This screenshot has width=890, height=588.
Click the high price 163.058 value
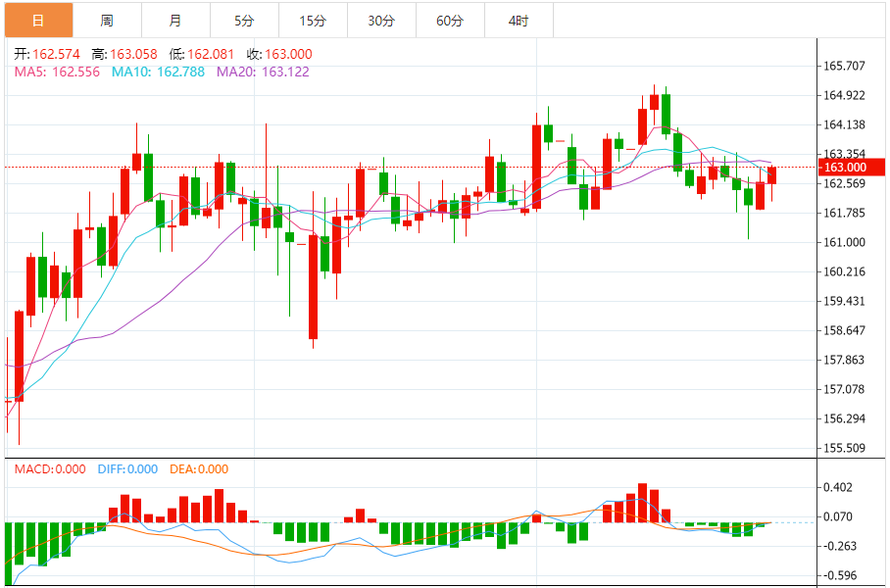click(x=133, y=55)
